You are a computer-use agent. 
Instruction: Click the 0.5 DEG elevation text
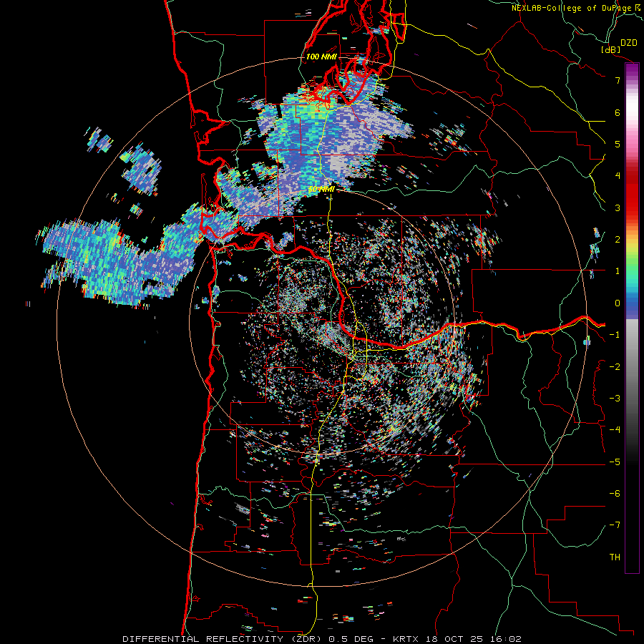click(351, 639)
